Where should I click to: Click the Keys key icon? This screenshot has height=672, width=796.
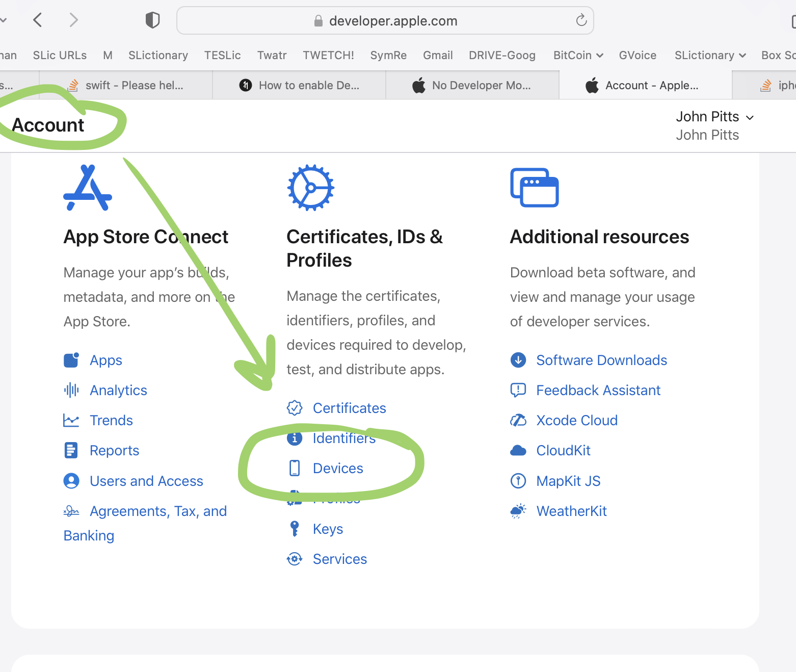click(x=295, y=529)
